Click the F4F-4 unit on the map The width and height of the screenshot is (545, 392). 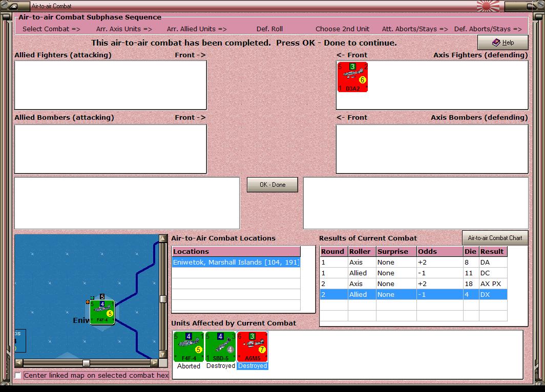(x=102, y=312)
